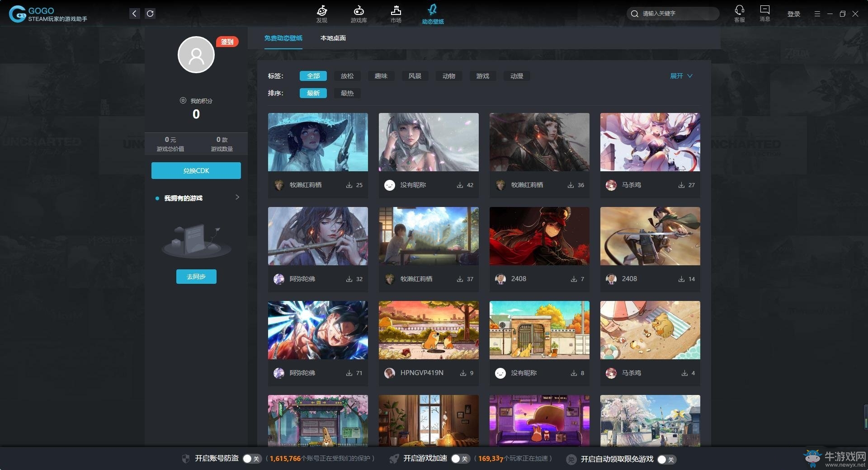Click download icon on wallpaper with 14 downloads
The height and width of the screenshot is (470, 868).
[x=681, y=279]
